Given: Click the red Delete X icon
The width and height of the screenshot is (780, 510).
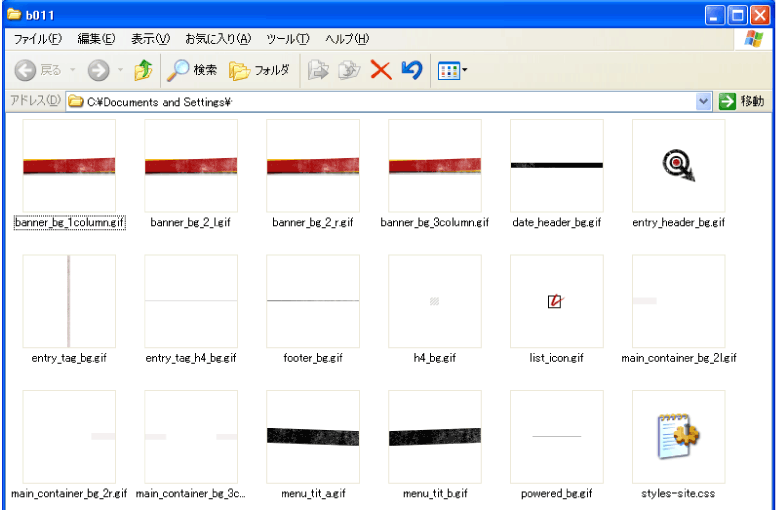Looking at the screenshot, I should [381, 70].
